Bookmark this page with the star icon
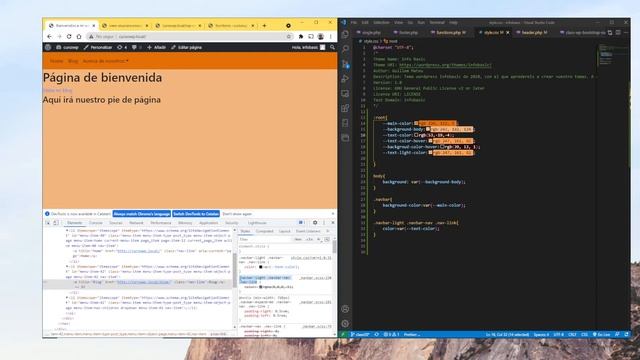The image size is (640, 360). 289,36
